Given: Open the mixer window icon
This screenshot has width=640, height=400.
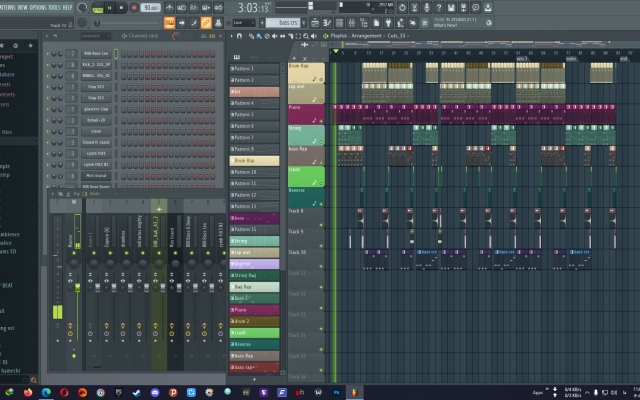Looking at the screenshot, I should point(351,23).
